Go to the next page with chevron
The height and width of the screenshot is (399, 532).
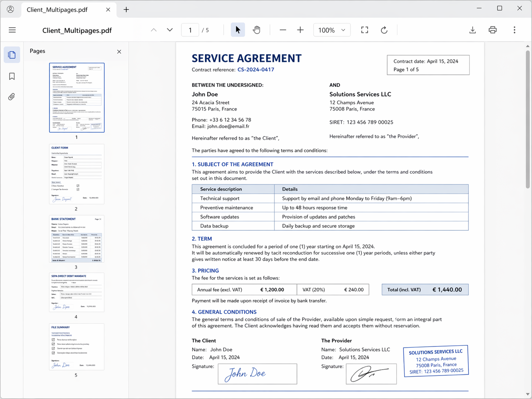[x=169, y=30]
